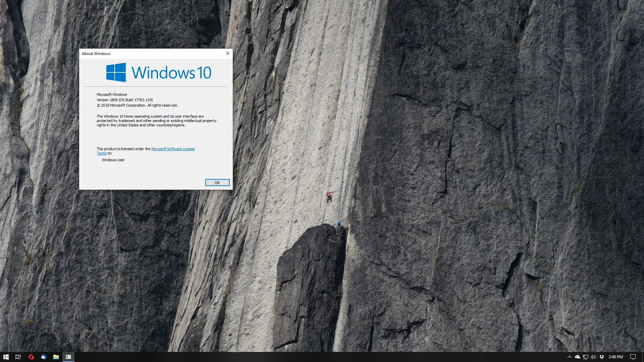This screenshot has height=362, width=644.
Task: Open the network status tray icon
Action: click(x=585, y=357)
